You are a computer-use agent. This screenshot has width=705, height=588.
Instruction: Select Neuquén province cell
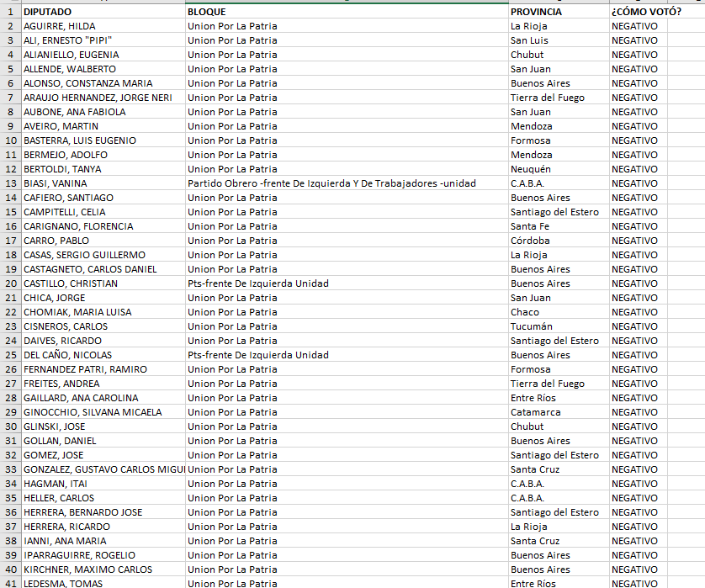559,169
